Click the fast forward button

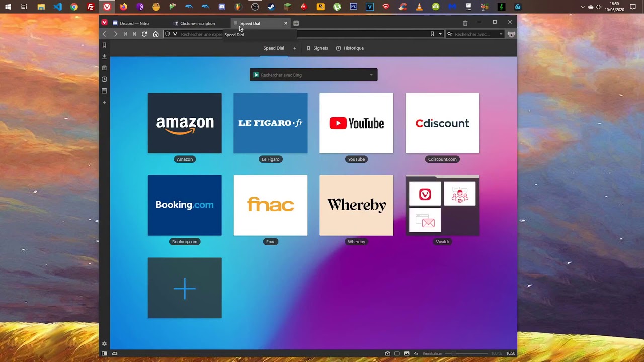point(134,34)
